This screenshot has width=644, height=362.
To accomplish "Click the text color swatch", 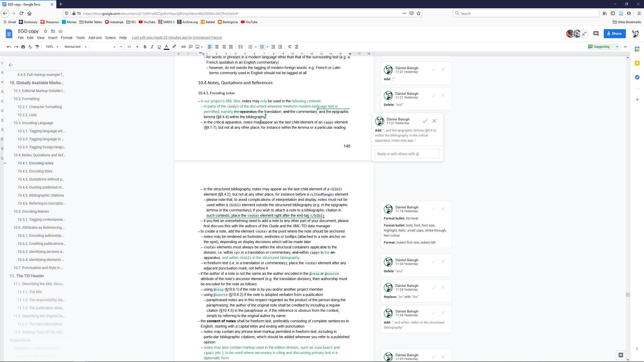I will (x=166, y=47).
